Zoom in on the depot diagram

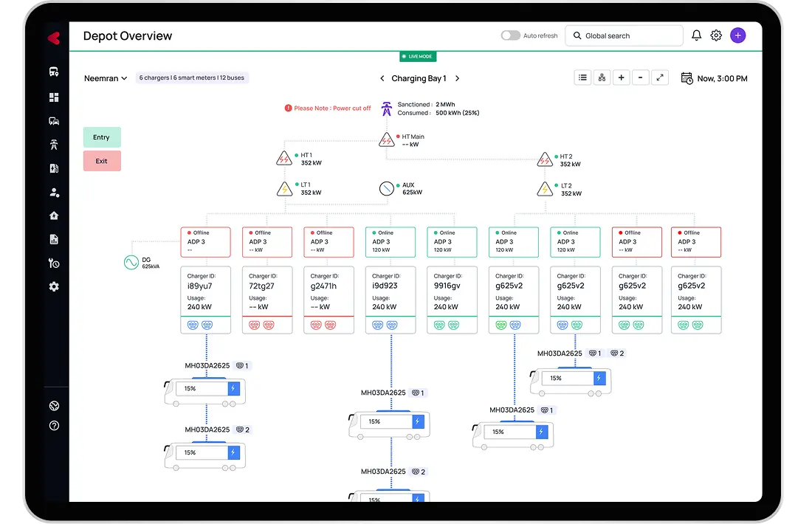click(x=622, y=77)
